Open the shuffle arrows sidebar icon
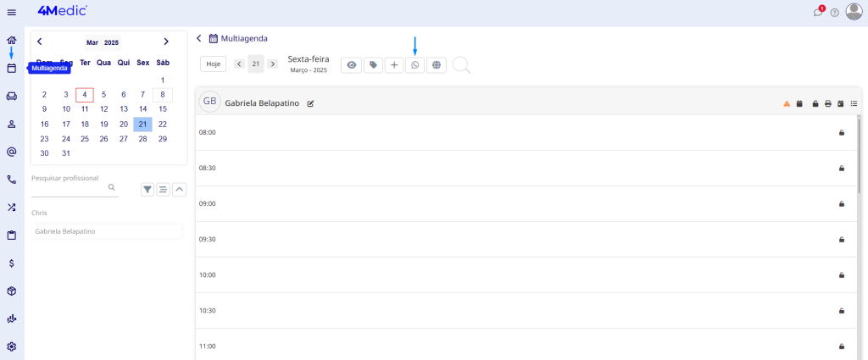This screenshot has width=868, height=360. [x=11, y=208]
